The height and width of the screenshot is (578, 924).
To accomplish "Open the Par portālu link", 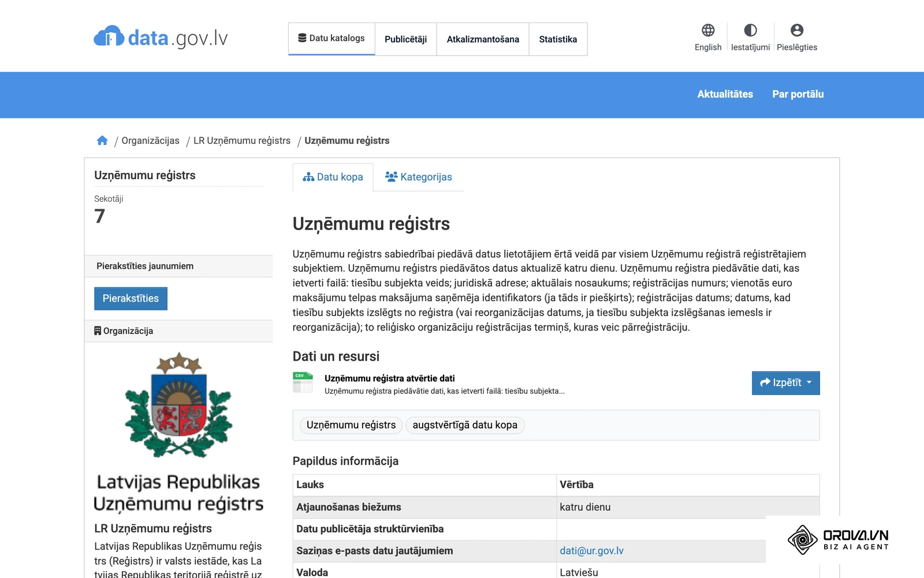I will click(x=798, y=94).
